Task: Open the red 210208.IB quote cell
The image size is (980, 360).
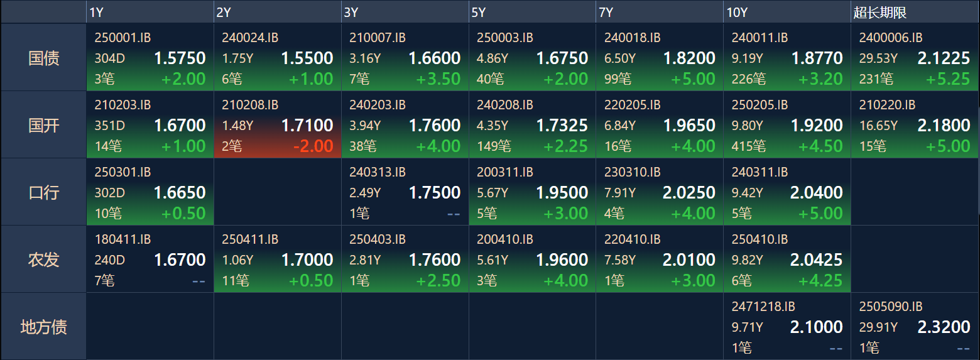Action: point(278,124)
